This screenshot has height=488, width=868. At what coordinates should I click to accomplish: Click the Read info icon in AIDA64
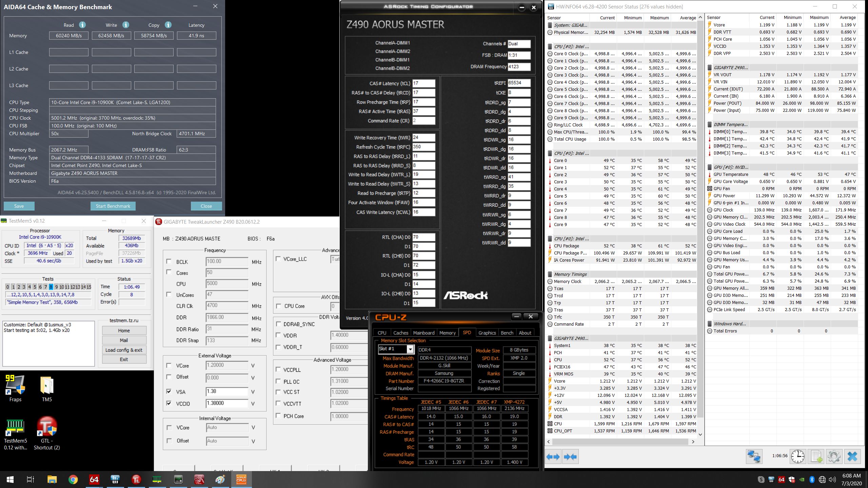tap(82, 25)
